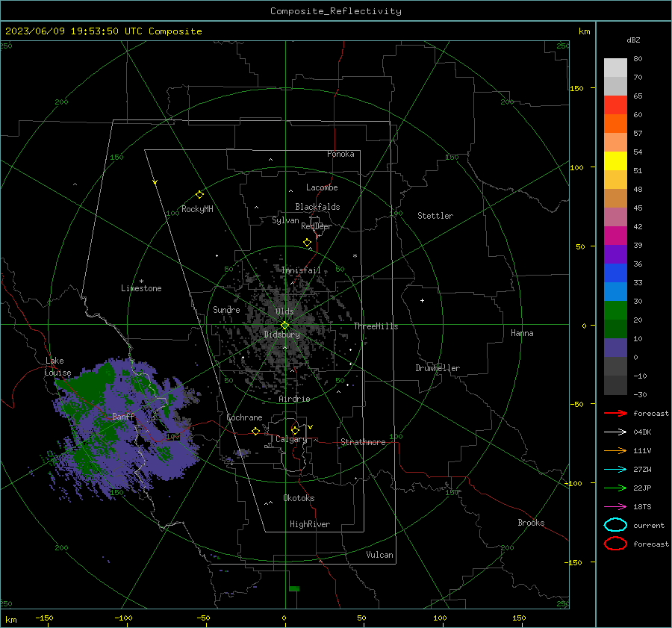
Task: Click the Airdrie city label
Action: click(x=294, y=399)
